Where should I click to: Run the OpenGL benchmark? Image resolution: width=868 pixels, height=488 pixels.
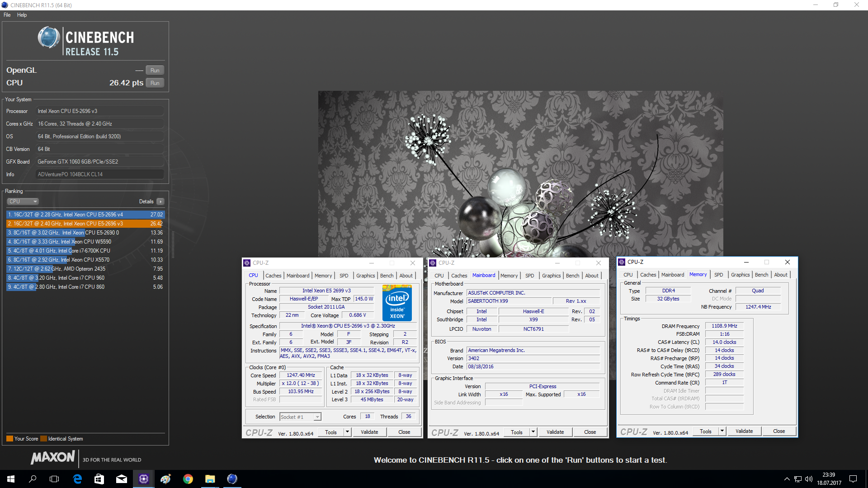coord(155,70)
